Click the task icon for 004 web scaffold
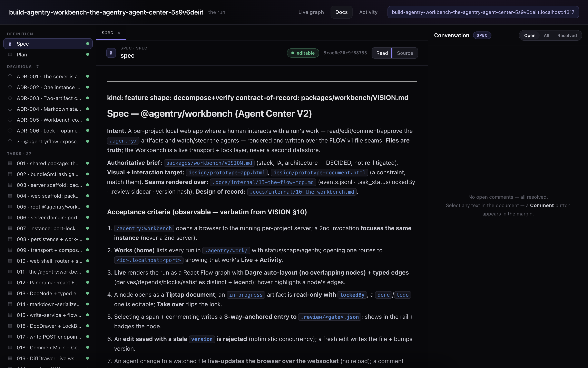Screen dimensions: 588x368 (10, 196)
